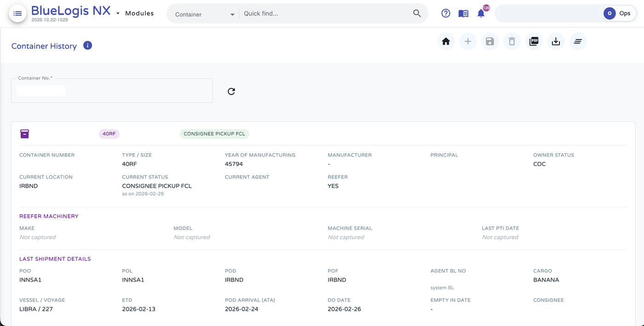This screenshot has height=326, width=644.
Task: Select the ETD date 2026-02-13
Action: pos(138,309)
